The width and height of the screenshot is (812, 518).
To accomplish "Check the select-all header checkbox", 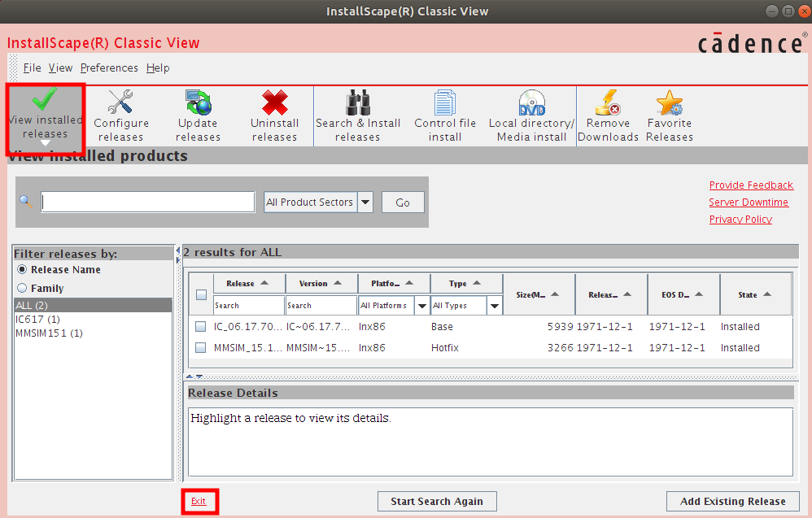I will point(202,295).
